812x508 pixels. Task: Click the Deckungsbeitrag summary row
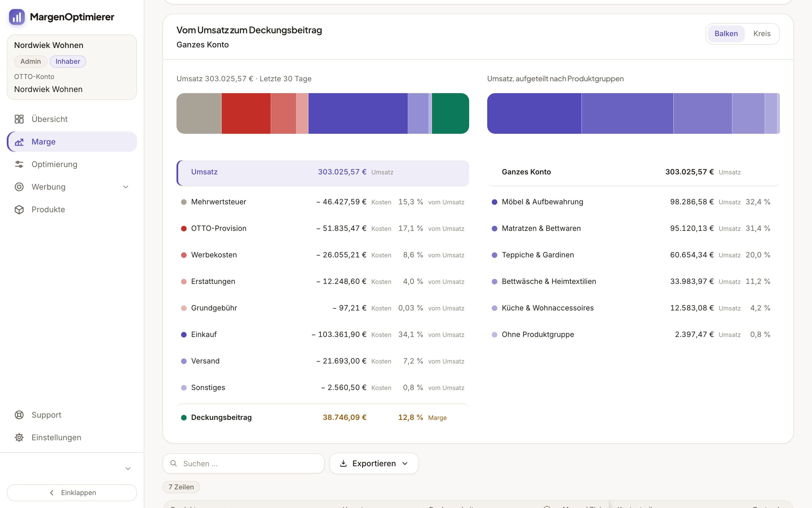tap(323, 417)
